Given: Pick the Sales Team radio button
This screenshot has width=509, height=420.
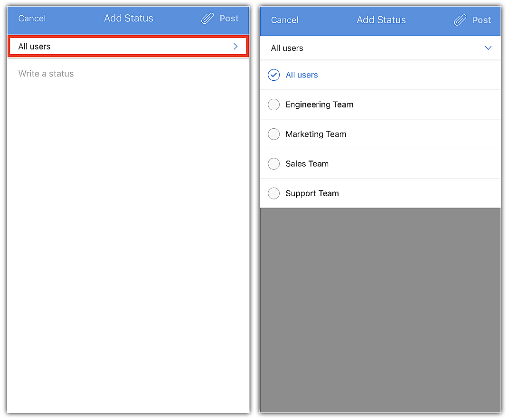Looking at the screenshot, I should point(273,164).
